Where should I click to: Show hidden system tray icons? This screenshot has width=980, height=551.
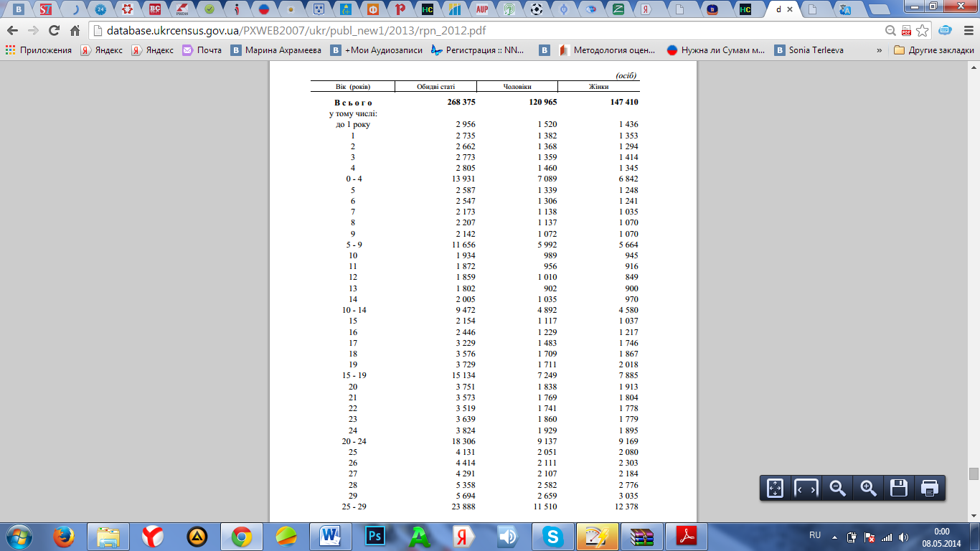pos(835,536)
